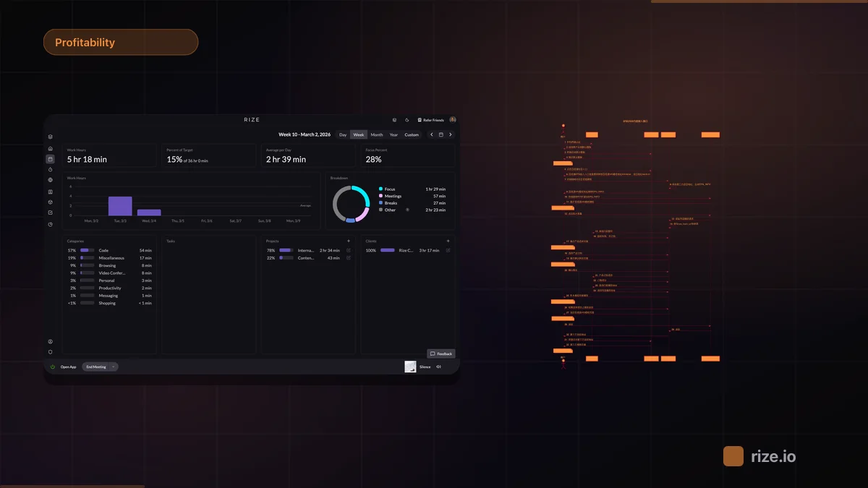Toggle Silence in the bottom bar

pos(425,367)
